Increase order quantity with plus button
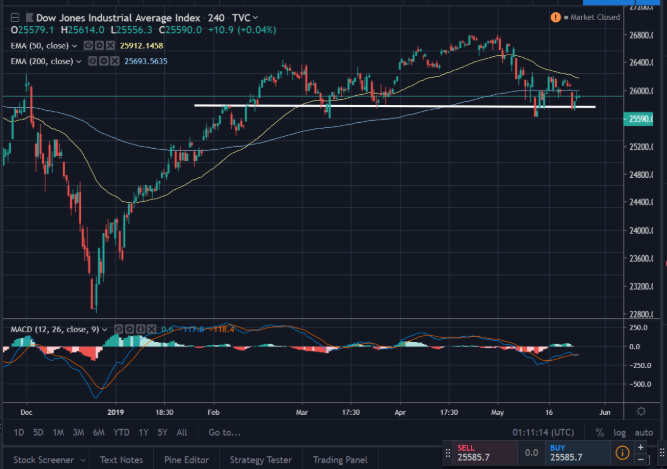Screen dimensions: 667x469 pos(640,447)
